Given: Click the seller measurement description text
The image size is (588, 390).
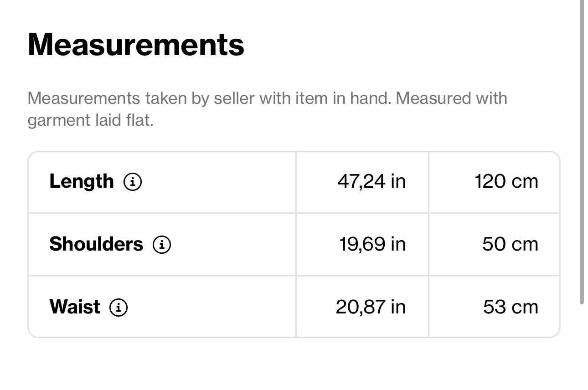Looking at the screenshot, I should click(x=267, y=98).
